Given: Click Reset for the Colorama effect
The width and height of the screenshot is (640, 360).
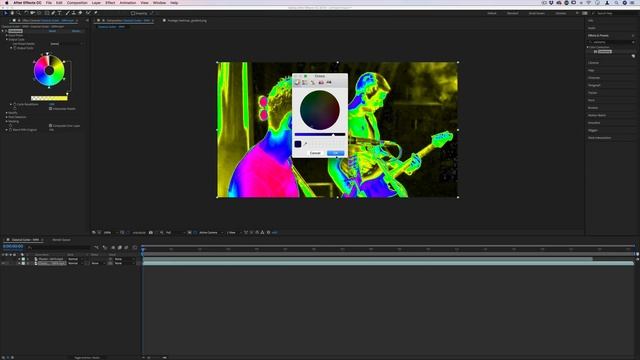Looking at the screenshot, I should pyautogui.click(x=52, y=31).
